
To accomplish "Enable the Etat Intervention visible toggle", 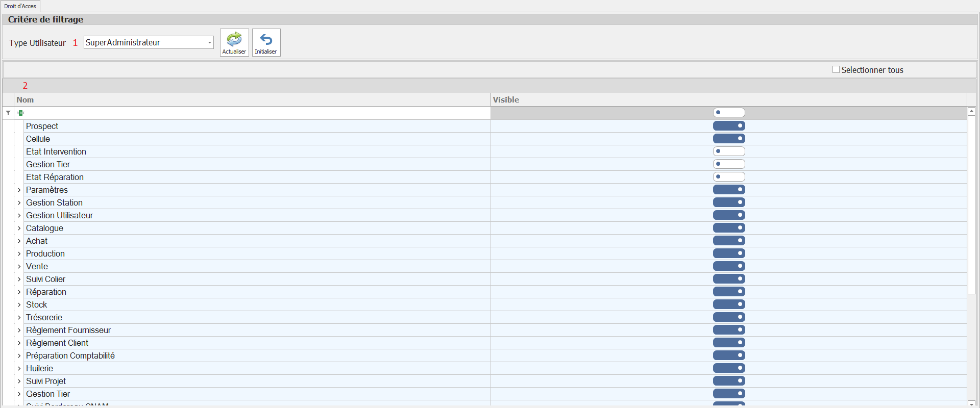I will (729, 151).
